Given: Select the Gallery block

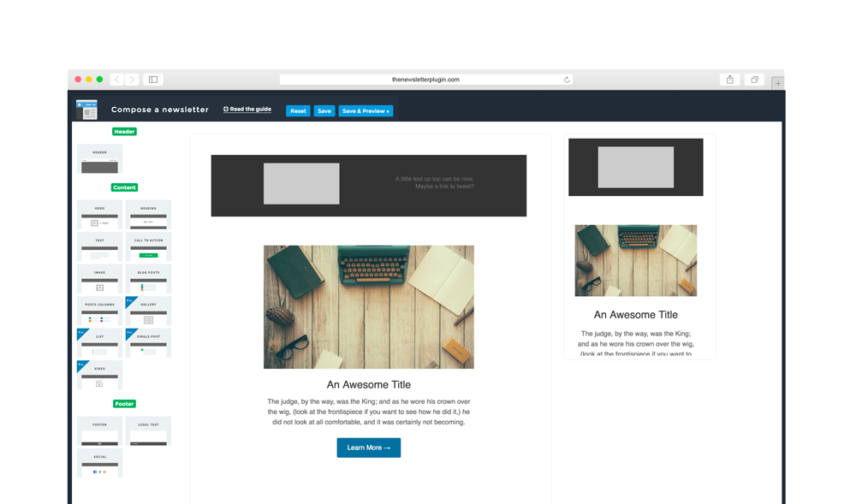Looking at the screenshot, I should pyautogui.click(x=148, y=311).
